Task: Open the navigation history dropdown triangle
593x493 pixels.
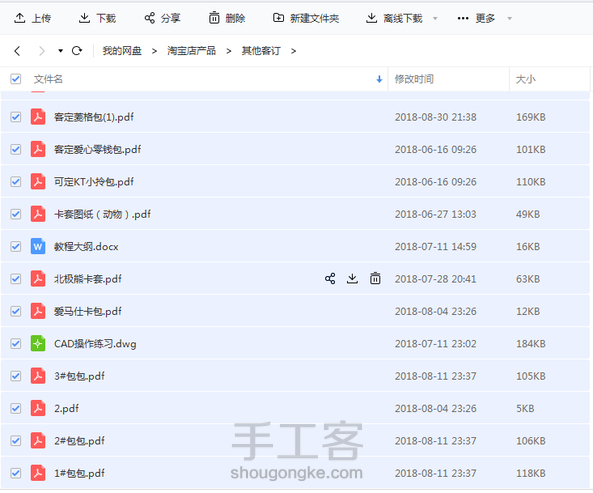Action: point(60,51)
